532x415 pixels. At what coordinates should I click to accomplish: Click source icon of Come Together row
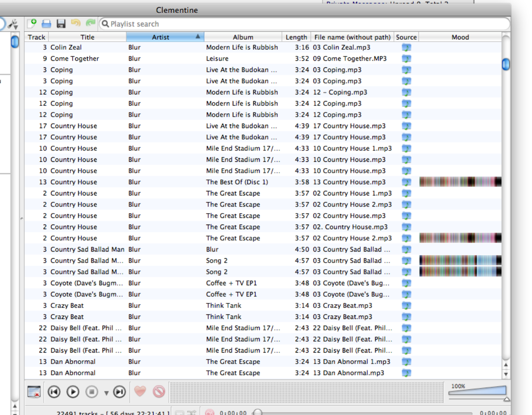click(x=406, y=59)
